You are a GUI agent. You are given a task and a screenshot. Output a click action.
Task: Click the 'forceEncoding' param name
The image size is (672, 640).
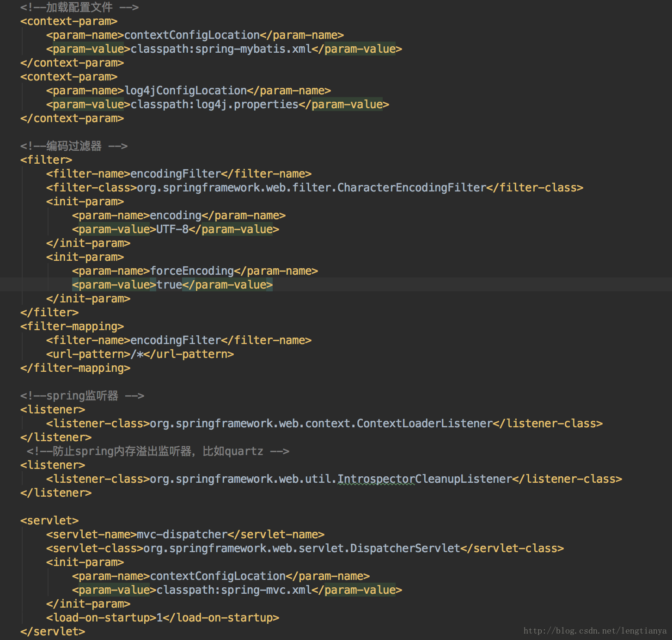192,271
